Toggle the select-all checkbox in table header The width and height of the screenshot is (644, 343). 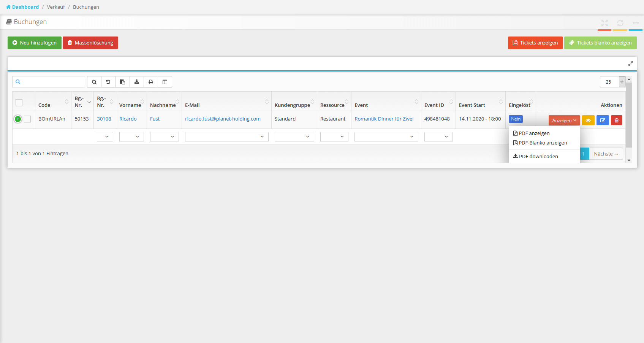[x=19, y=103]
